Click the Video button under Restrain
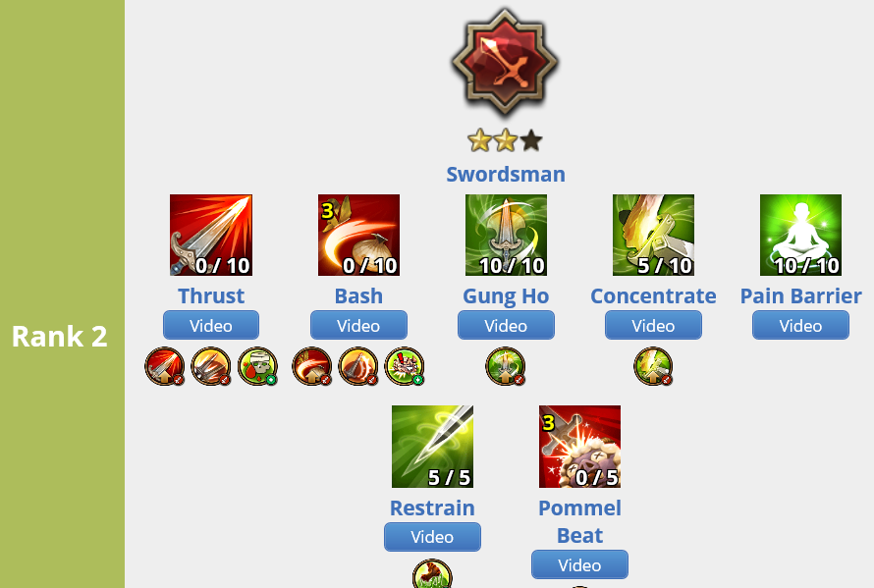Screen dimensions: 874x588 [432, 537]
